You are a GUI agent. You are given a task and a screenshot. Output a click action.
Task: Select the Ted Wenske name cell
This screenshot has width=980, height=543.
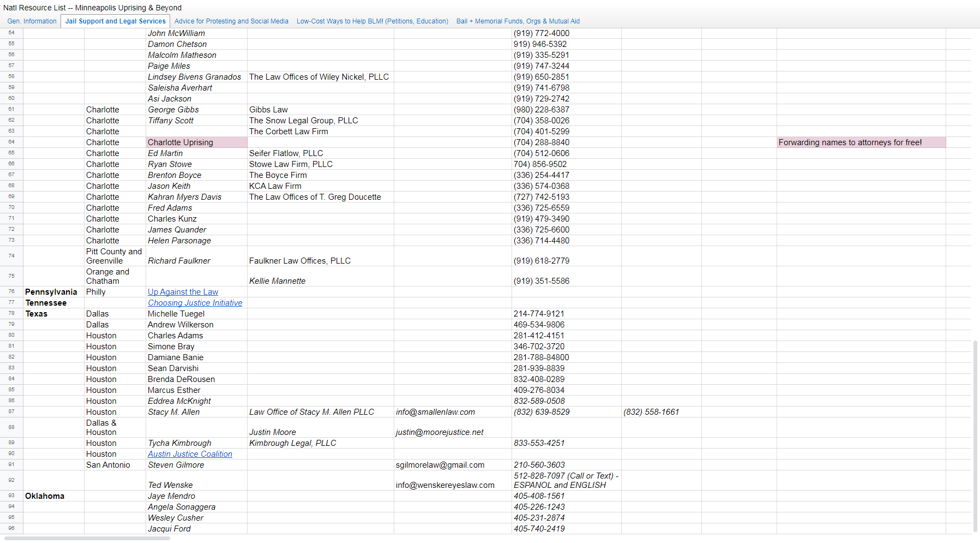pyautogui.click(x=196, y=480)
